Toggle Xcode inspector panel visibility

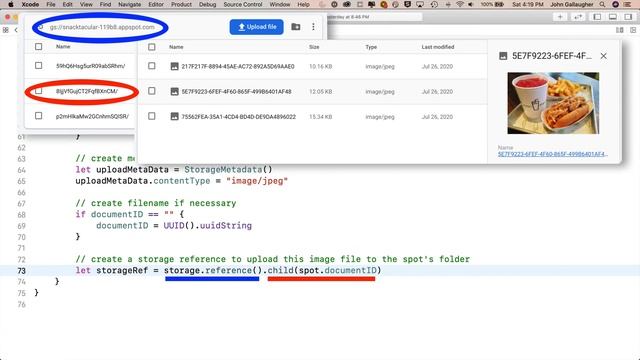628,17
